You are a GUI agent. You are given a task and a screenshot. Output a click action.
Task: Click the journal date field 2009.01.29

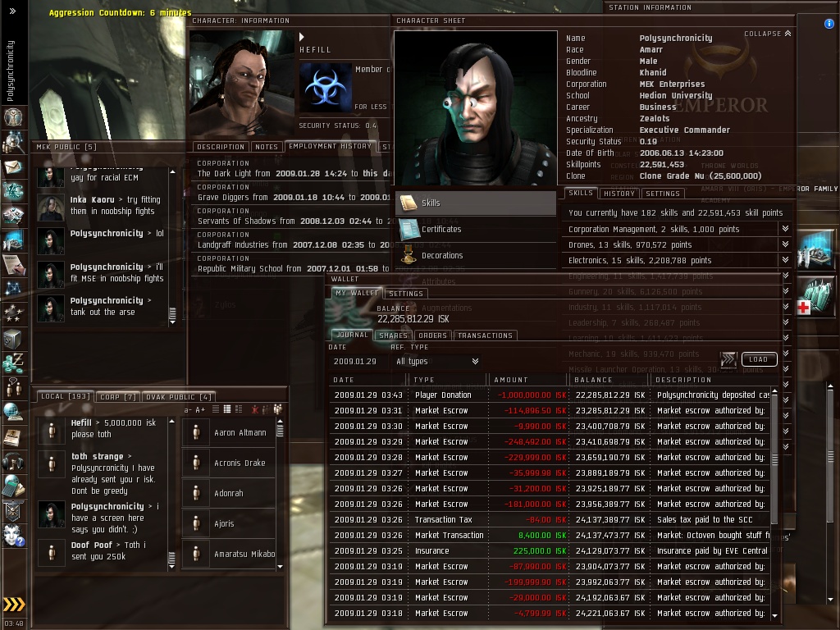[x=358, y=361]
